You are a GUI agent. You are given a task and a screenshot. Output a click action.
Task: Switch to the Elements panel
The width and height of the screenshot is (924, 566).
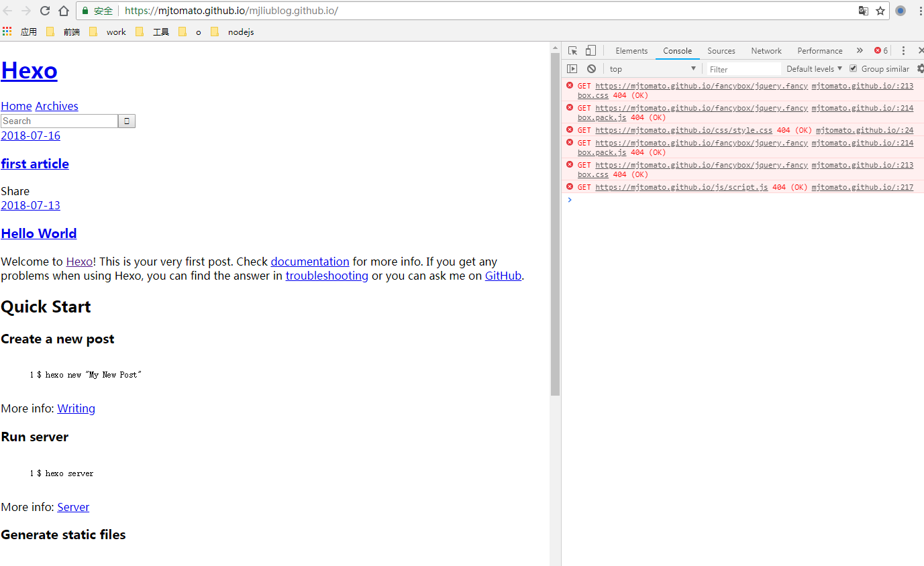(x=631, y=50)
